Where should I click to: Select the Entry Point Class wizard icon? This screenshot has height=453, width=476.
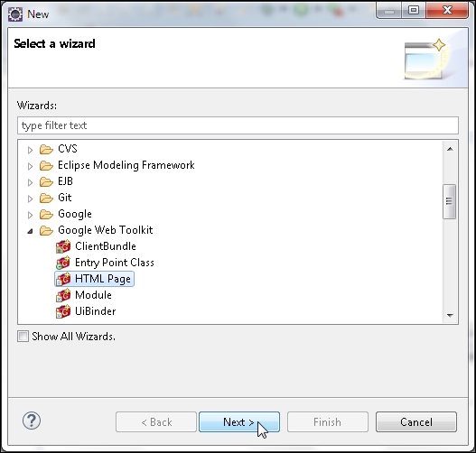click(63, 263)
